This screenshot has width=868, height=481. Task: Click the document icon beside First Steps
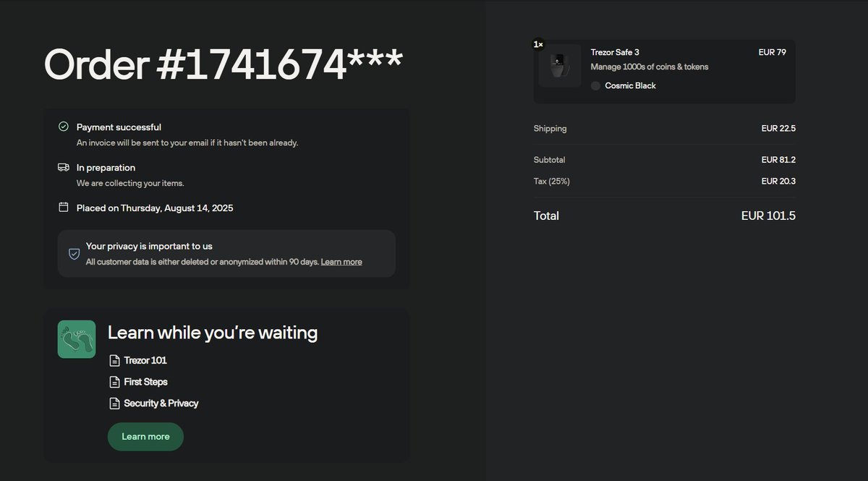[x=114, y=382]
